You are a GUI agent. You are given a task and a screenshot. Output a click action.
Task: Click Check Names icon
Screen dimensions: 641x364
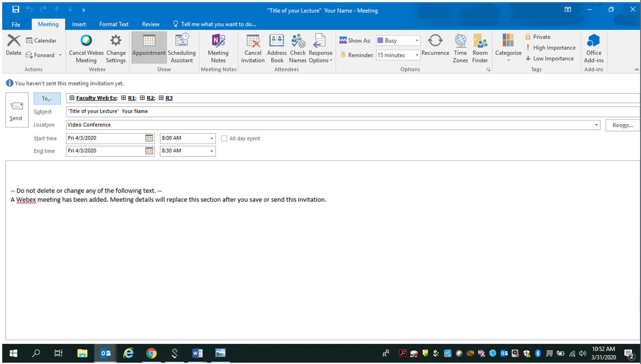tap(298, 41)
